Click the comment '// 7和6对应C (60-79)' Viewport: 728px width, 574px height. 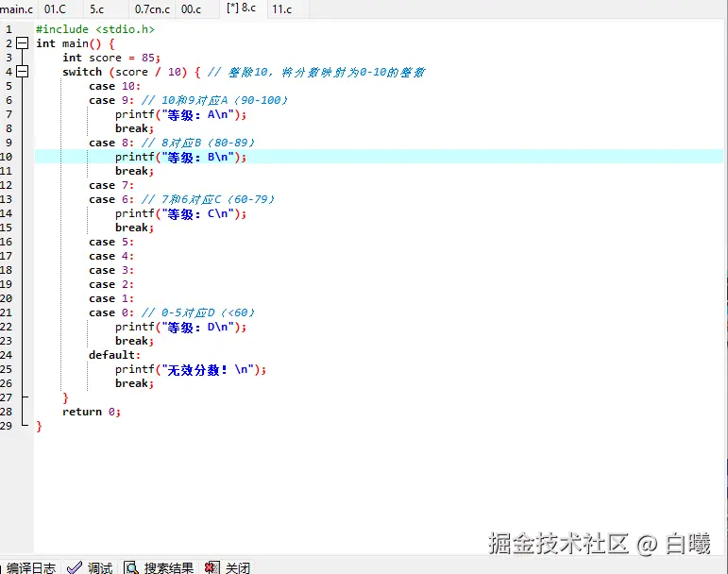tap(208, 199)
